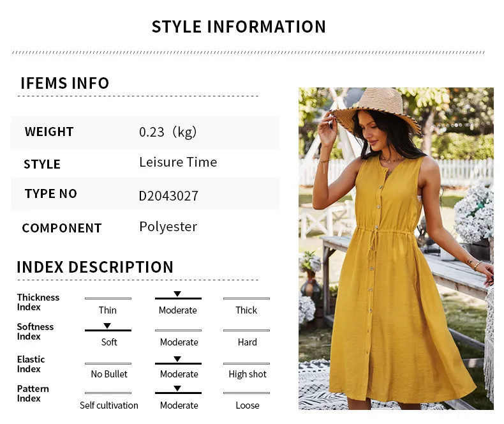504x424 pixels.
Task: Click the triangle marker above Soft
Action: pyautogui.click(x=107, y=326)
